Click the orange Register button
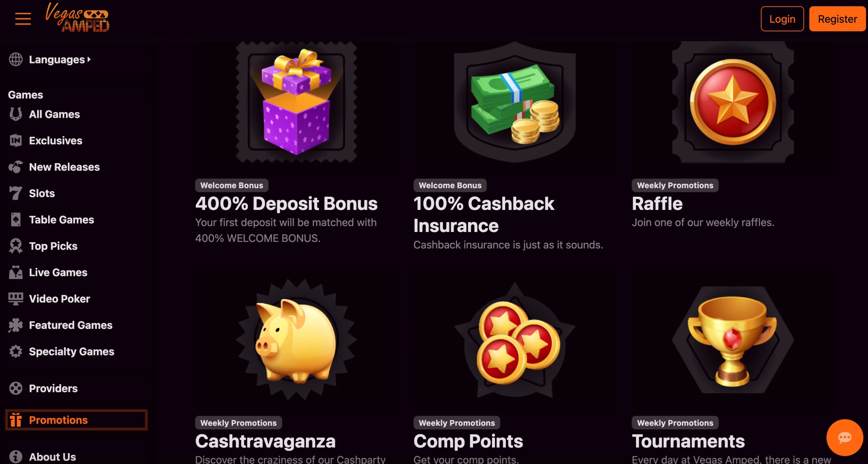This screenshot has width=868, height=464. (837, 19)
